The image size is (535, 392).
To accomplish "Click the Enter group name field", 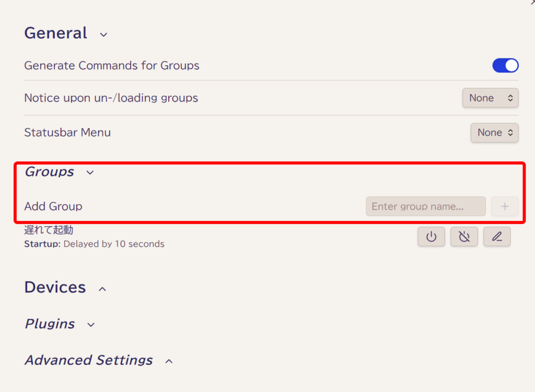I will tap(425, 206).
